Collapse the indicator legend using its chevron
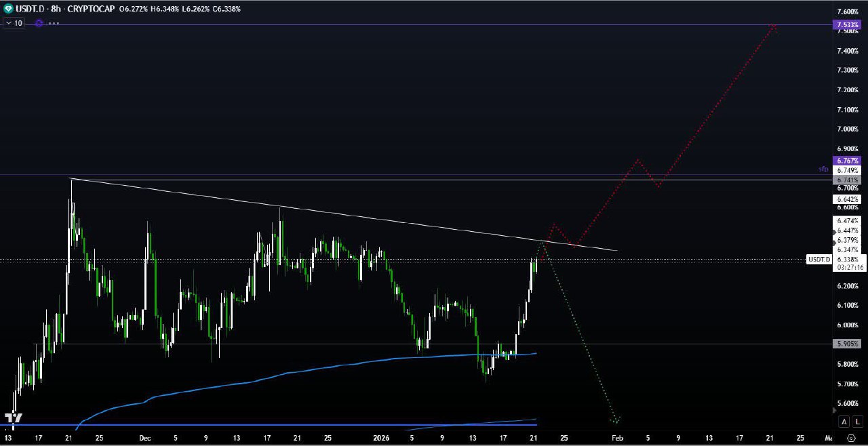868x446 pixels. click(7, 23)
